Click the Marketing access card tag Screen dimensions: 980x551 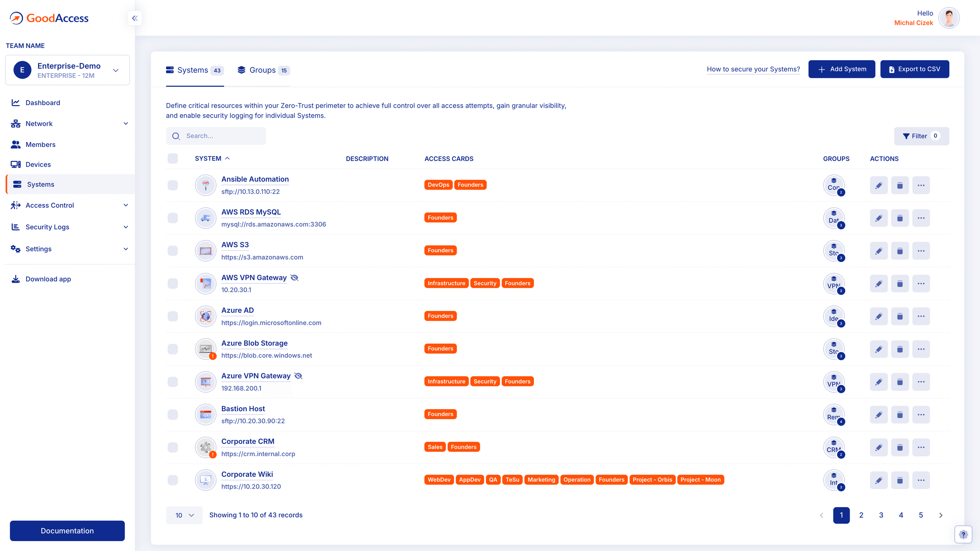(541, 480)
